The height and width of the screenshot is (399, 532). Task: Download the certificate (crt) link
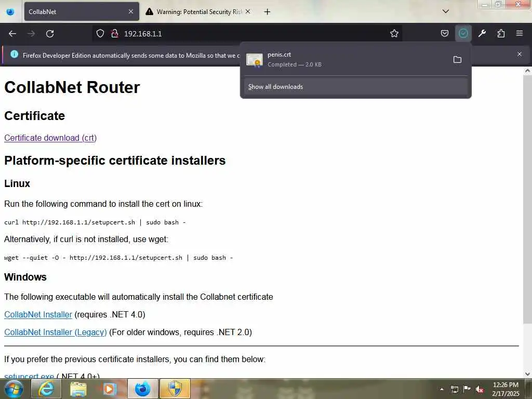point(50,138)
